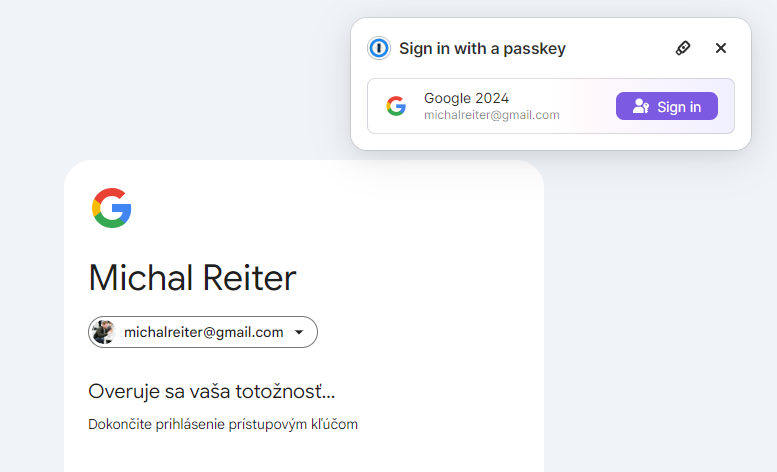Click the large Google logo on the card
This screenshot has width=777, height=472.
coord(112,208)
